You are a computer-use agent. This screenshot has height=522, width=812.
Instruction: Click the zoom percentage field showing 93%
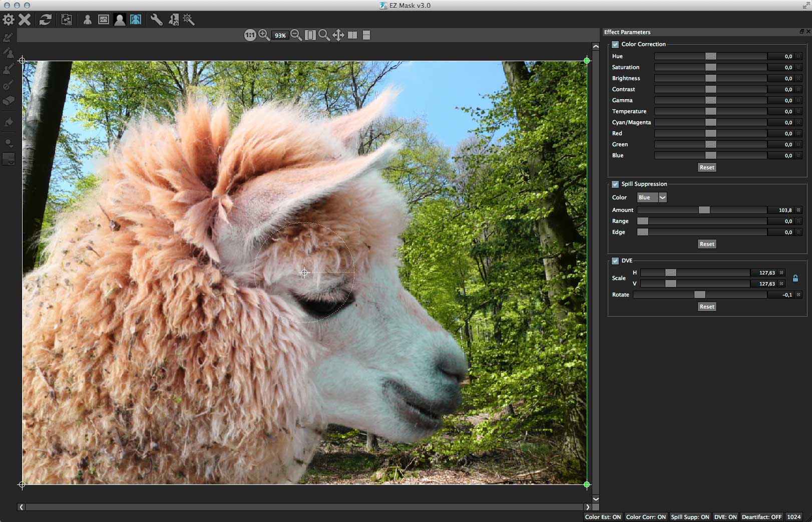[x=280, y=36]
